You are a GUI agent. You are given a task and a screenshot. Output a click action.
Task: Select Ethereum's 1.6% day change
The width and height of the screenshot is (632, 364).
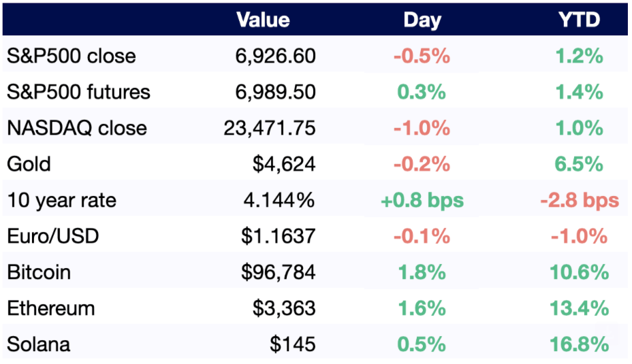pos(422,308)
